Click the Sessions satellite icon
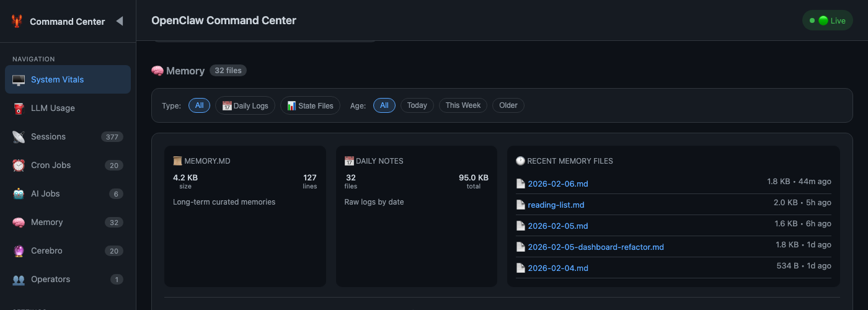Screen dimensions: 868x310 tap(19, 137)
